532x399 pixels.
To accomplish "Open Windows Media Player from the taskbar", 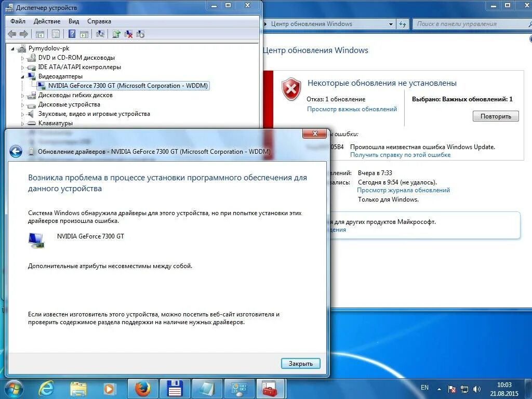I will pyautogui.click(x=109, y=389).
